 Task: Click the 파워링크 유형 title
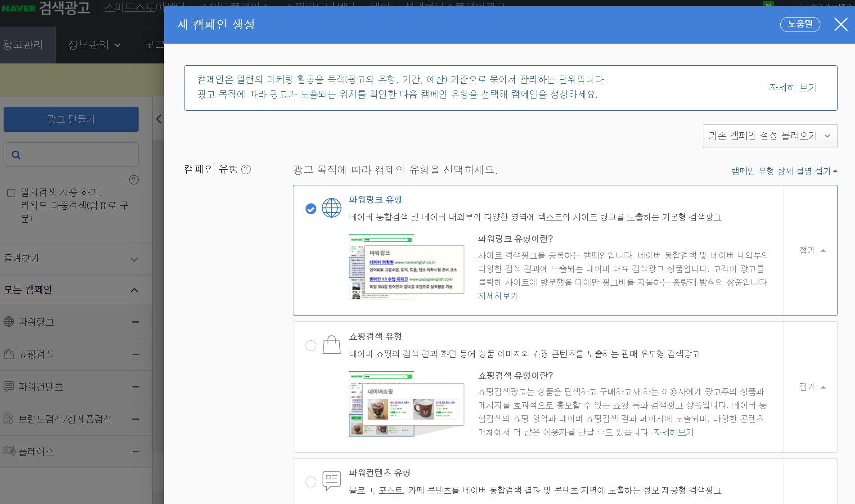[x=375, y=199]
